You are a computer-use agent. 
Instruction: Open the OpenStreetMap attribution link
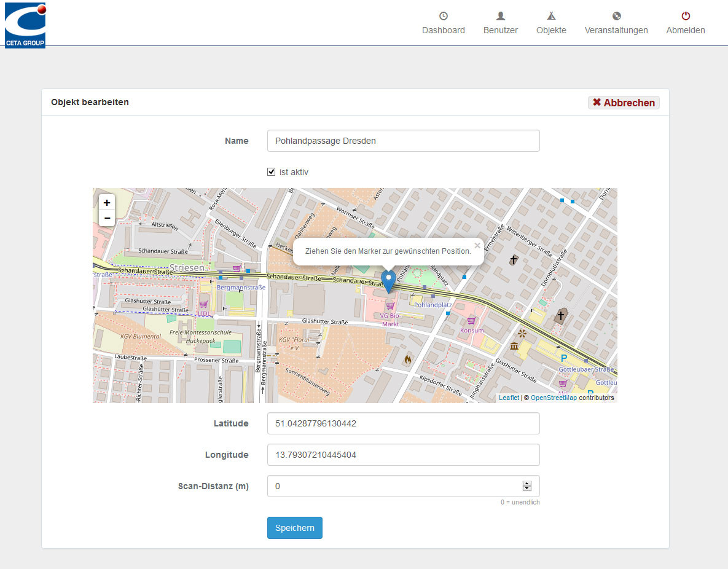[x=554, y=398]
